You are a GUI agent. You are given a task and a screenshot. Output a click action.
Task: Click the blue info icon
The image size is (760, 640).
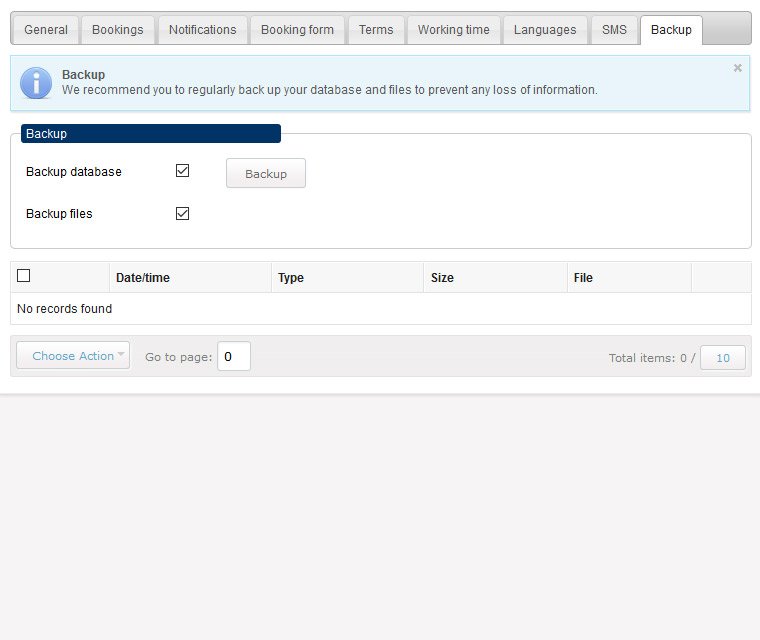point(36,83)
